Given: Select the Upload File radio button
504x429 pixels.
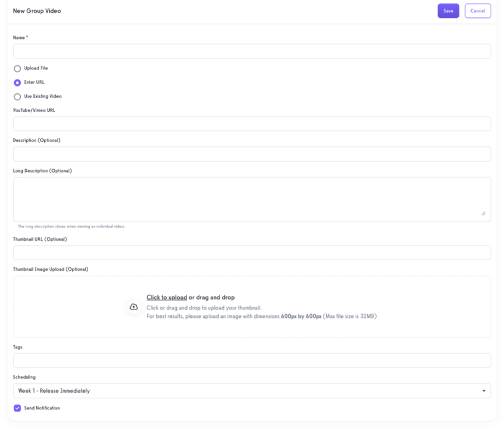Looking at the screenshot, I should pyautogui.click(x=17, y=68).
